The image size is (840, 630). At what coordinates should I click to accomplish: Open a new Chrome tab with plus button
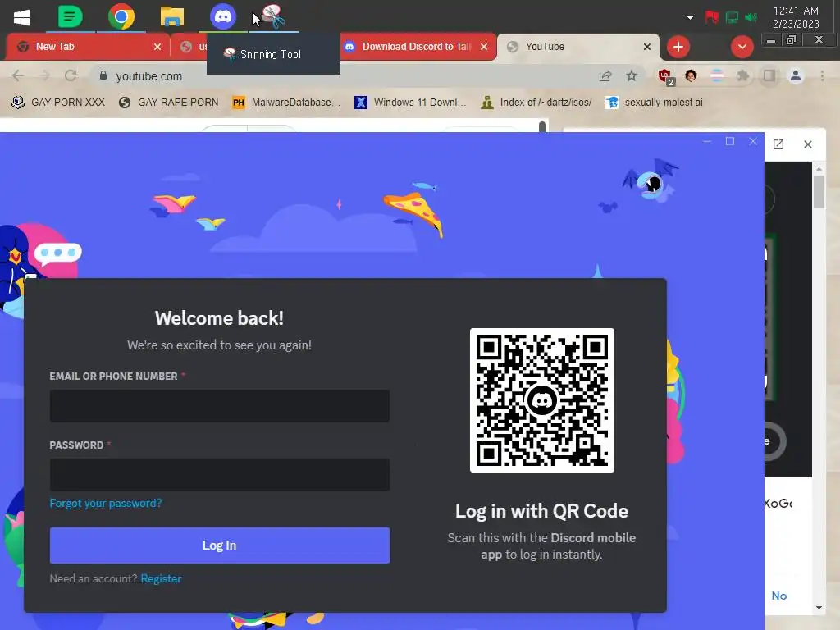tap(678, 47)
